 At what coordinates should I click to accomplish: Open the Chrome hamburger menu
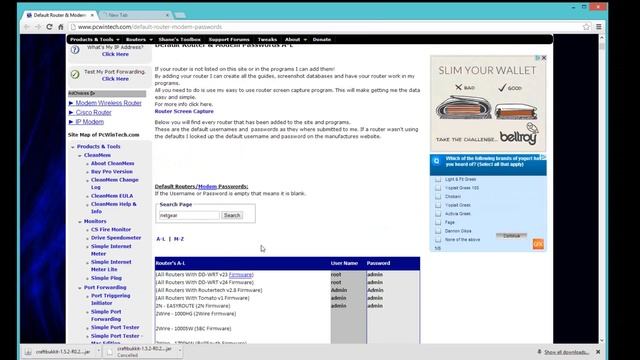click(599, 27)
